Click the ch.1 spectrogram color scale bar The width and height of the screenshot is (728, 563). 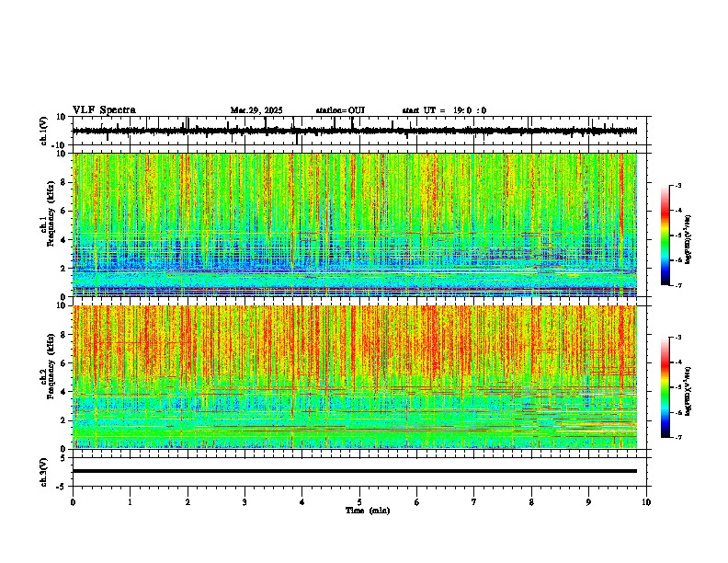665,236
